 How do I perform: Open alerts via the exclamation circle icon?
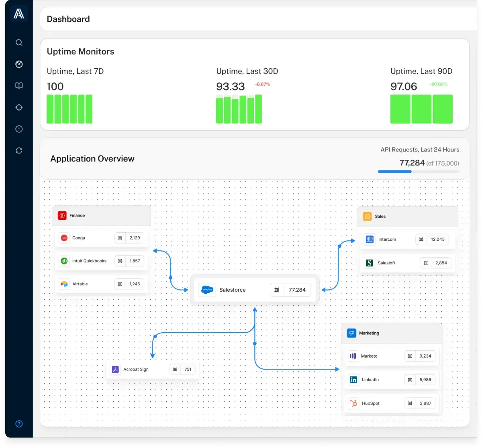[19, 129]
